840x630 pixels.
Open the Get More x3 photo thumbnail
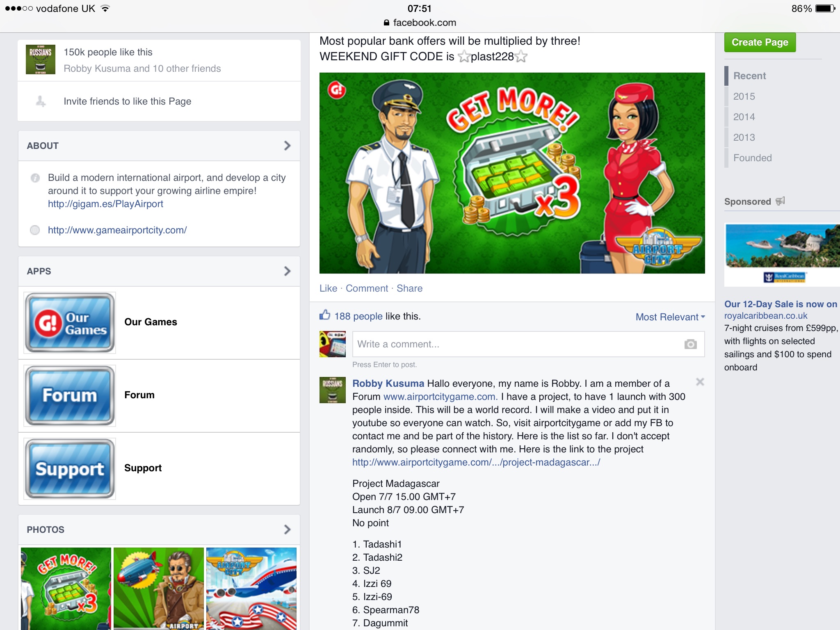pos(66,588)
